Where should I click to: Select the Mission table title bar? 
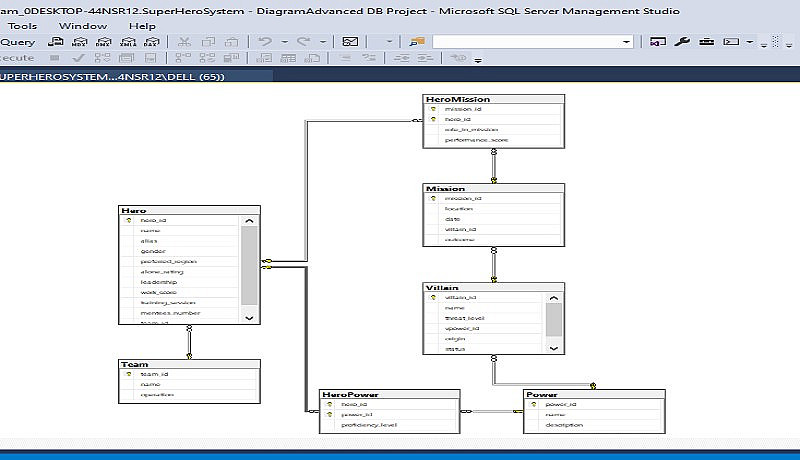coord(494,189)
